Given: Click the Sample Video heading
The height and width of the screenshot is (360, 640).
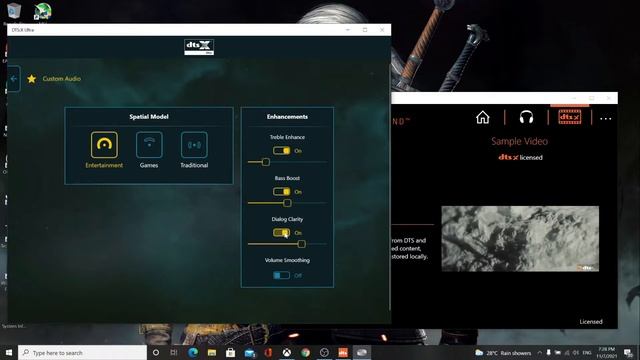Looking at the screenshot, I should click(x=519, y=141).
